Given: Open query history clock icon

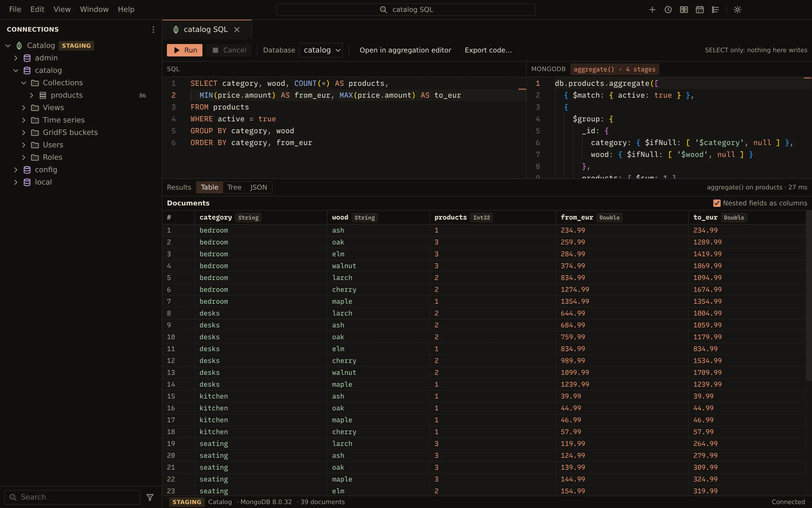Looking at the screenshot, I should (668, 9).
